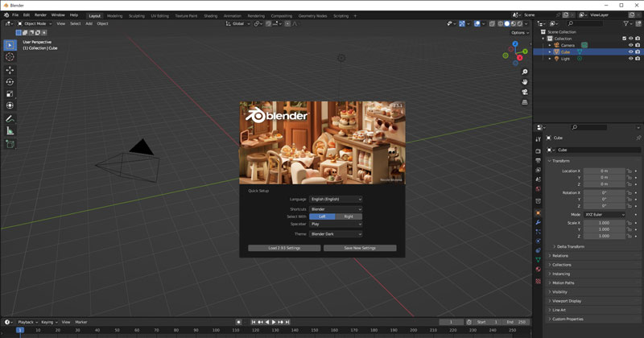This screenshot has height=338, width=644.
Task: Select the Move tool
Action: (x=10, y=70)
